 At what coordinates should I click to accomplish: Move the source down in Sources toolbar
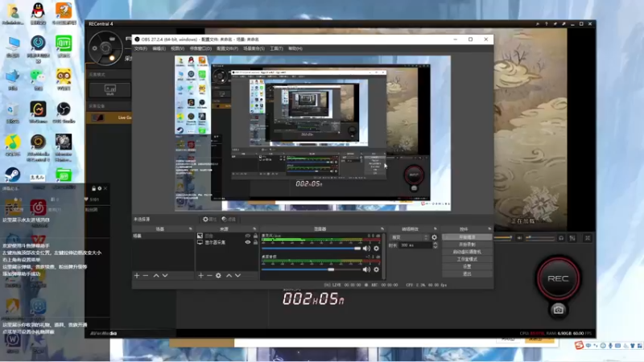[237, 275]
